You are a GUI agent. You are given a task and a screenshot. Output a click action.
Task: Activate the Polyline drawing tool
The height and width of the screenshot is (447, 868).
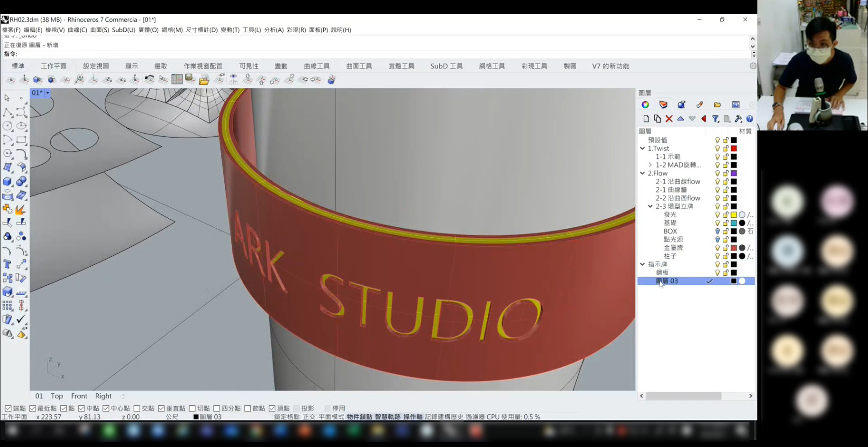pos(8,112)
